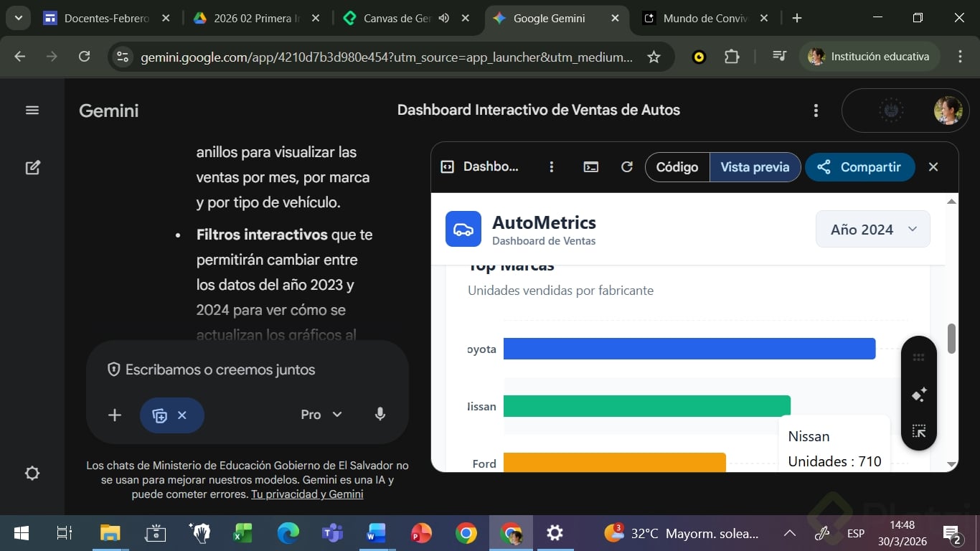Switch to Código view
The width and height of the screenshot is (980, 551).
tap(677, 167)
